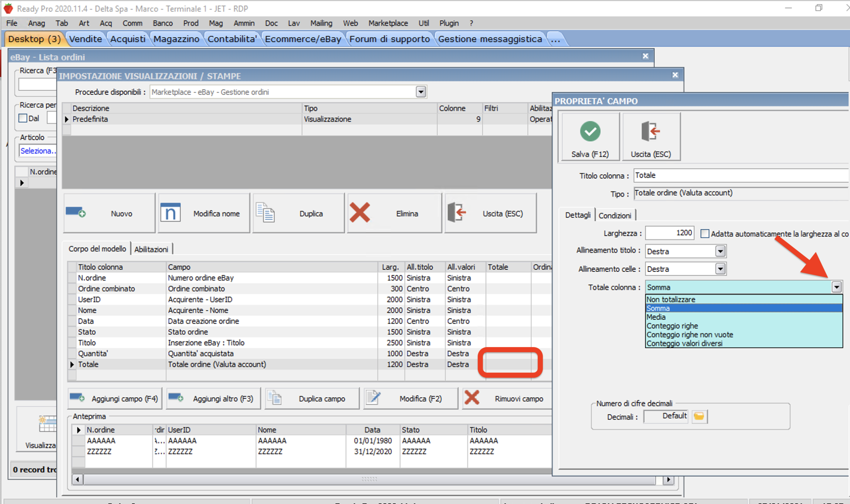Click the preview horizontal scrollbar right arrow
Screen dimensions: 850x504
(x=668, y=479)
